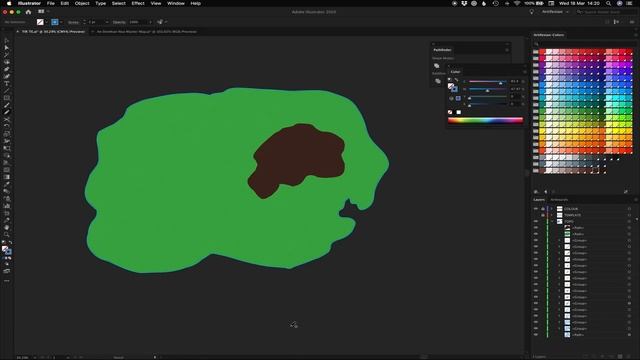Select the Pen tool
This screenshot has width=640, height=360.
[7, 69]
